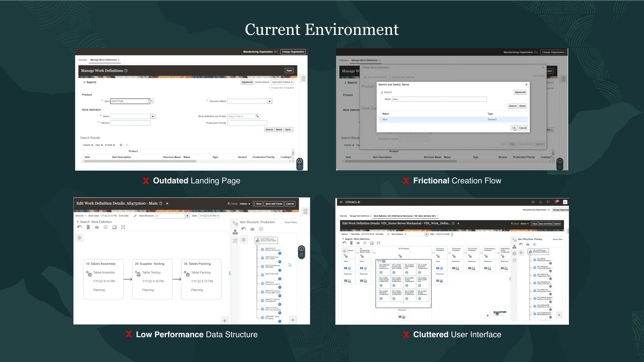Viewport: 644px width, 362px height.
Task: Click the item search magnifier beside AS4751600 field
Action: pos(152,101)
